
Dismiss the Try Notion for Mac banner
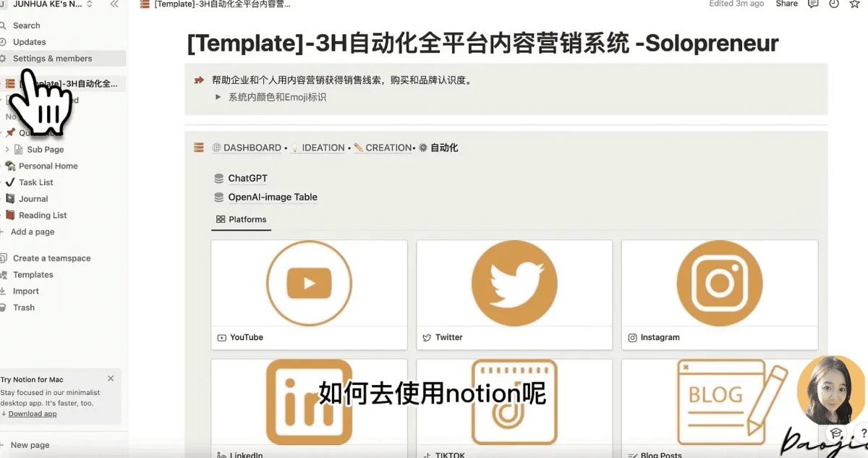tap(111, 378)
